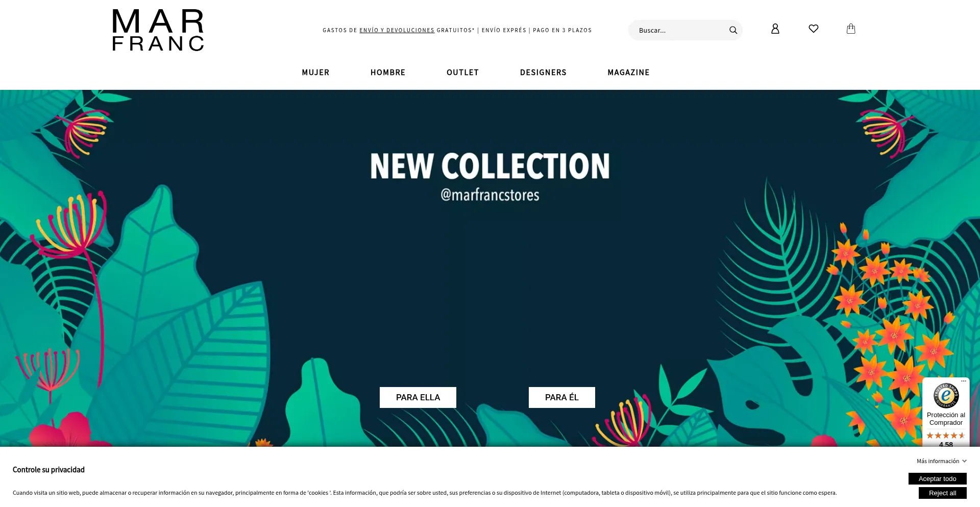
Task: Open the Envío y devoluciones link
Action: 397,31
